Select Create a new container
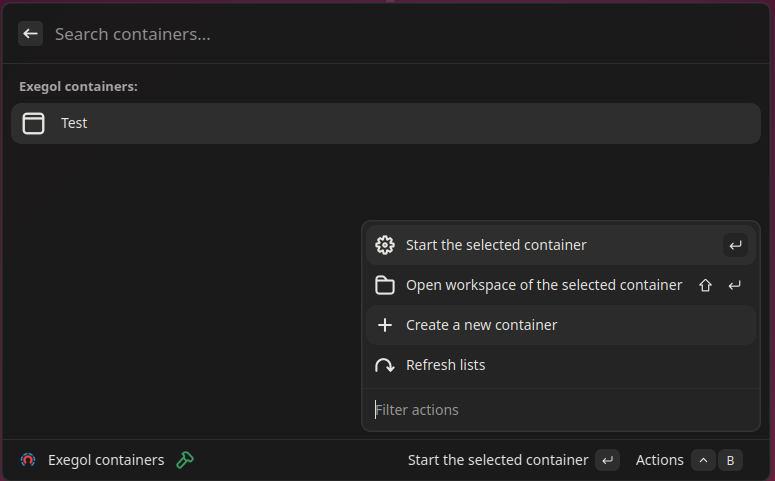The image size is (775, 481). click(560, 325)
